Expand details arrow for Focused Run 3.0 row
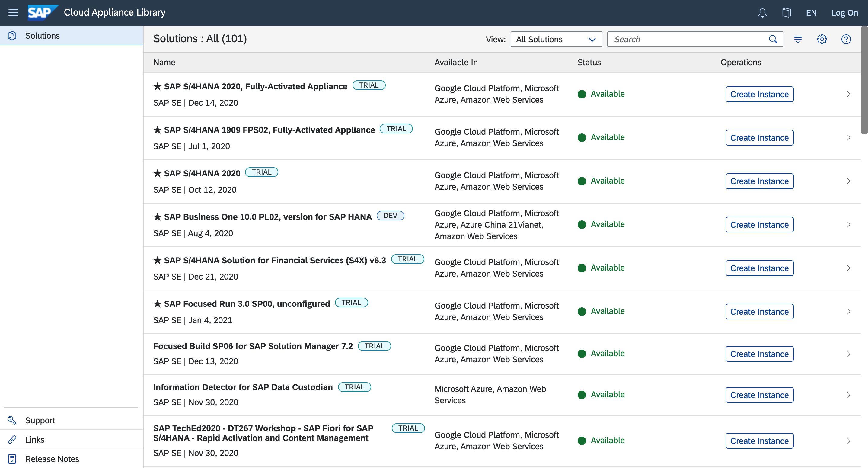 [848, 312]
